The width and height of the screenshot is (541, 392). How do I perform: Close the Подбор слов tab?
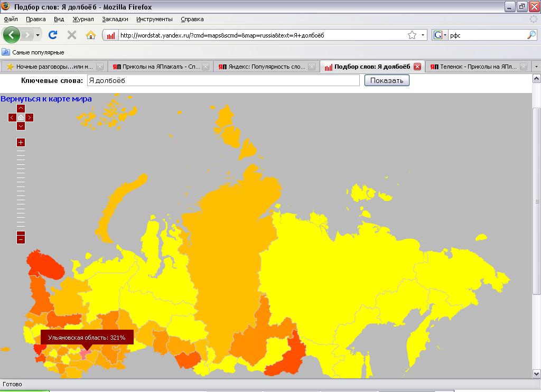(417, 67)
